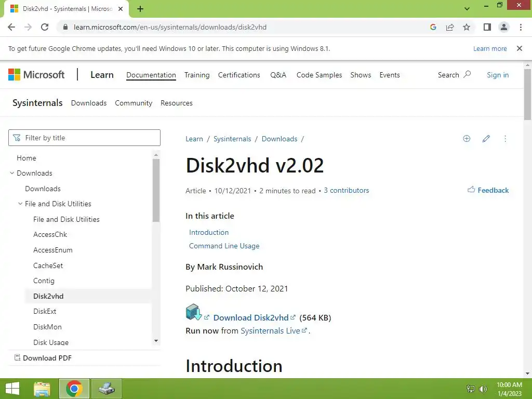532x399 pixels.
Task: Add article to collection plus icon
Action: tap(467, 138)
